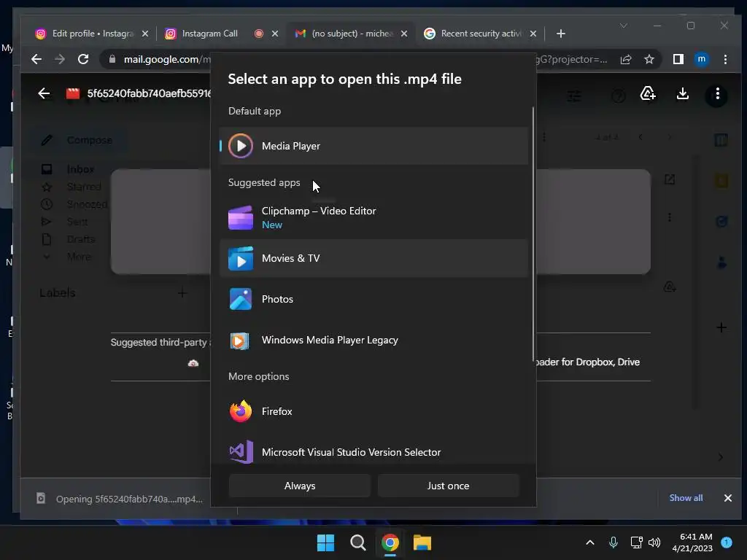Open taskbar Search
The height and width of the screenshot is (560, 747).
pyautogui.click(x=357, y=542)
